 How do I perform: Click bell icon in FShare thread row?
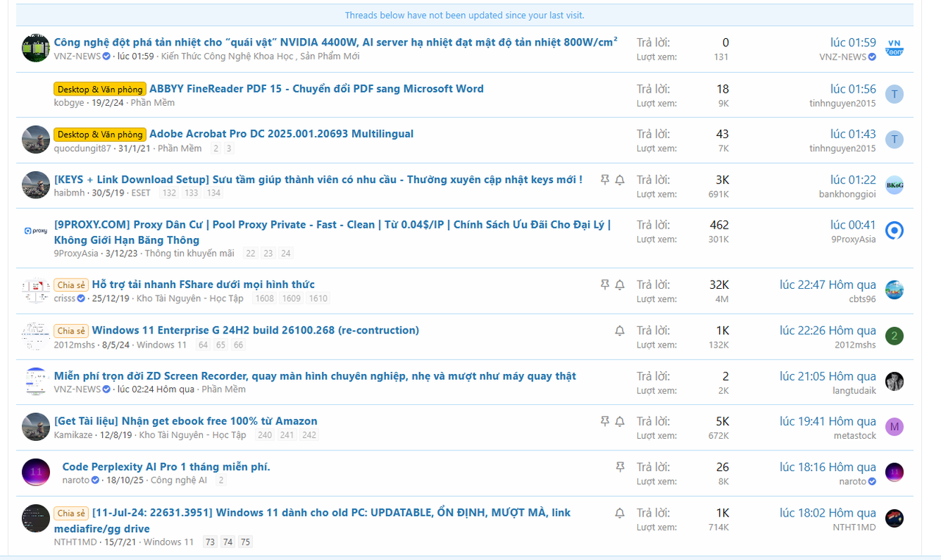coord(620,284)
